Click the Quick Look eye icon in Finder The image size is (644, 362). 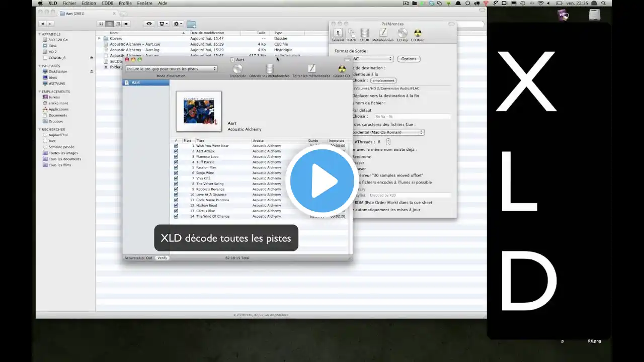(149, 24)
